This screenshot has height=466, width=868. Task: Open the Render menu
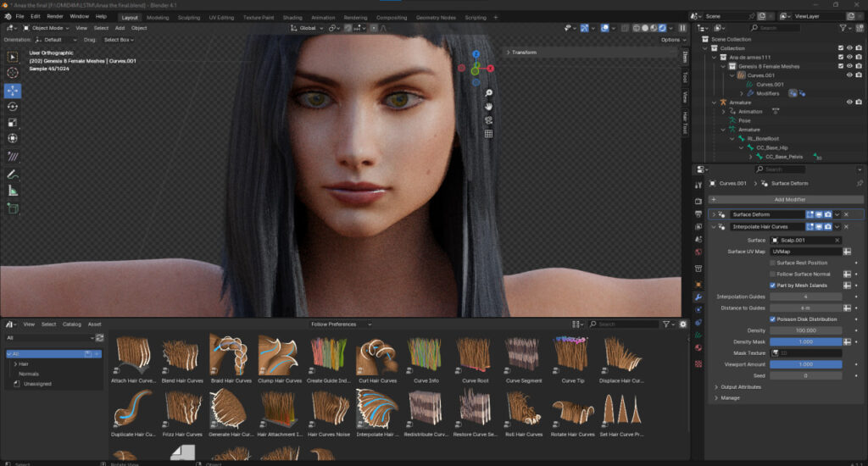click(55, 17)
